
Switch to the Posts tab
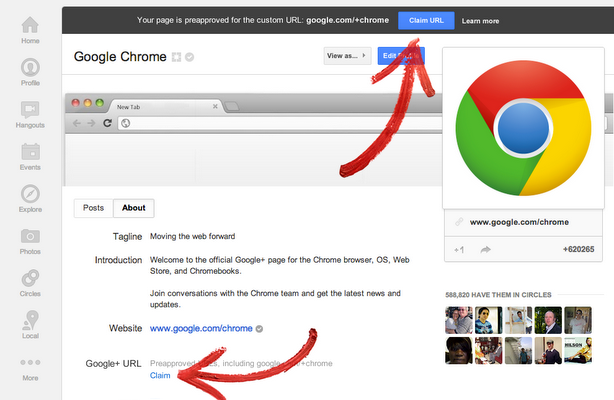(94, 208)
